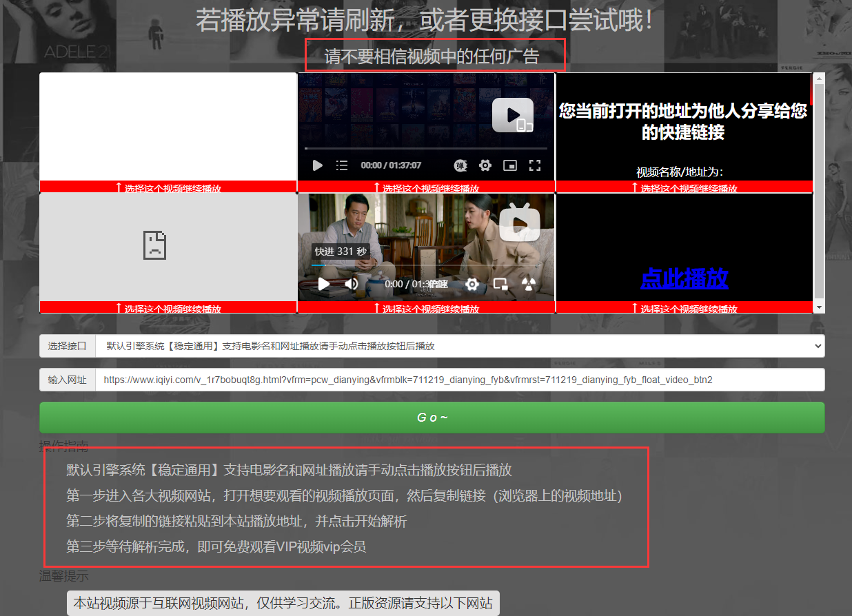Click the 快进 331 秒 tooltip
This screenshot has height=616, width=852.
point(341,251)
